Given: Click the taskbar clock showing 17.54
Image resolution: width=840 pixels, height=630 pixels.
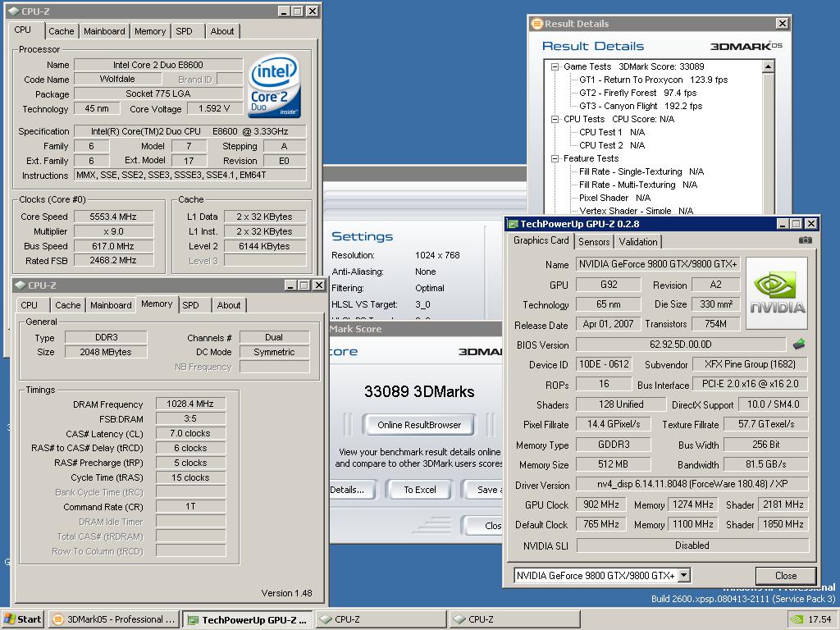Looking at the screenshot, I should click(x=819, y=619).
